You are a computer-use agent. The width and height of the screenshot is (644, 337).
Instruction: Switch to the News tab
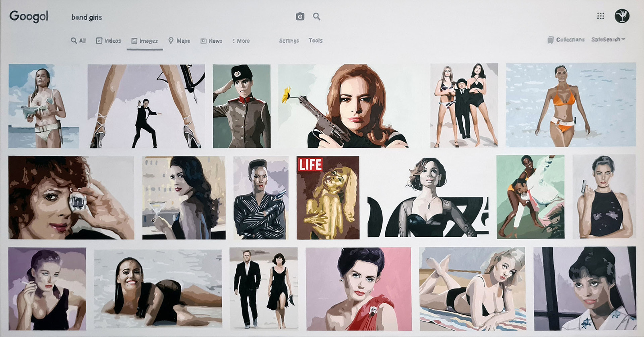tap(211, 41)
